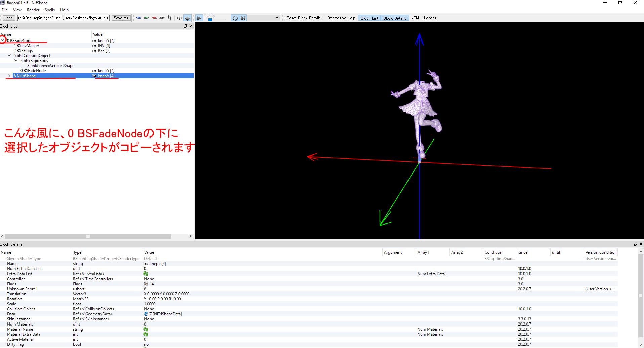Screen dimensions: 644x348
Task: Select the 4 bhkRigidBody block
Action: point(34,61)
